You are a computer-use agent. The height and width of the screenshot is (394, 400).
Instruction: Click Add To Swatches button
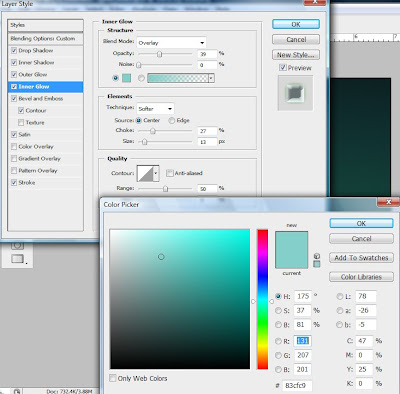(x=361, y=258)
